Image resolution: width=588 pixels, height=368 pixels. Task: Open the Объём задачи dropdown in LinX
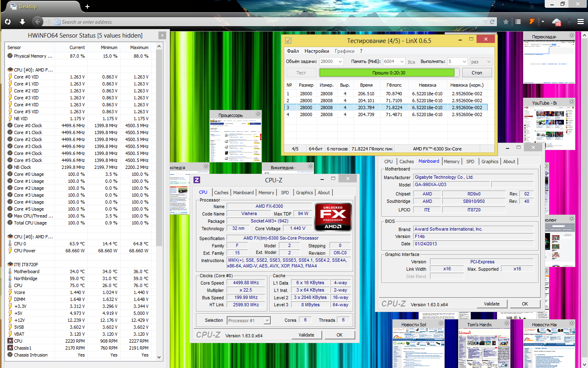tap(341, 62)
